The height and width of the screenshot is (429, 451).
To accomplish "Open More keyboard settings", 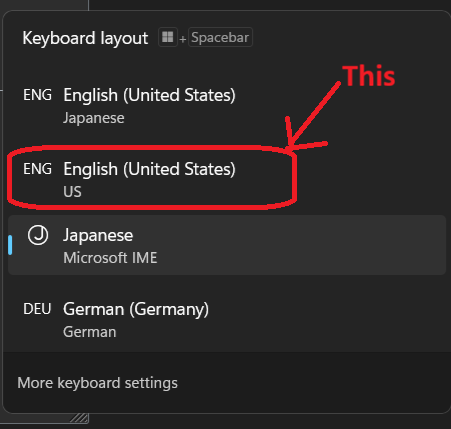I will pos(97,383).
